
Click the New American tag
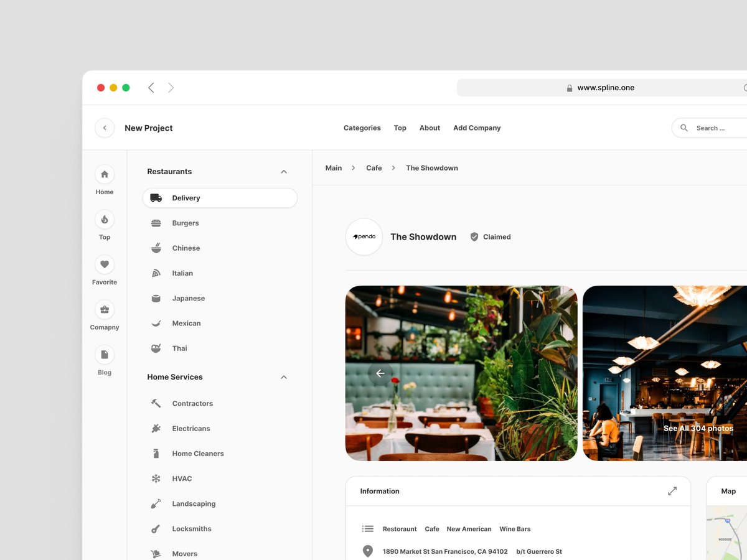tap(469, 529)
